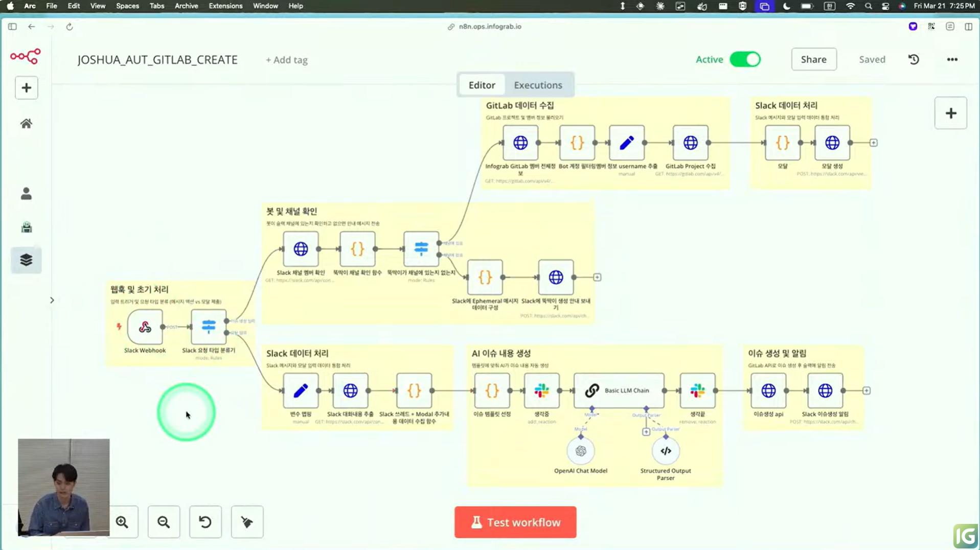The width and height of the screenshot is (980, 550).
Task: Click the zoom out magnifier button
Action: [164, 522]
